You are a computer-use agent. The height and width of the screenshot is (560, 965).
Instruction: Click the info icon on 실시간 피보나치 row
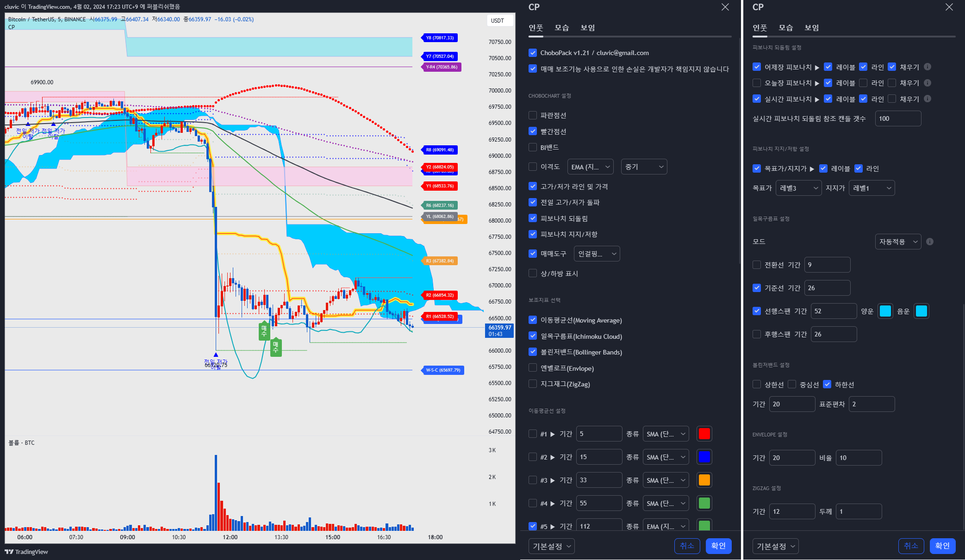928,99
